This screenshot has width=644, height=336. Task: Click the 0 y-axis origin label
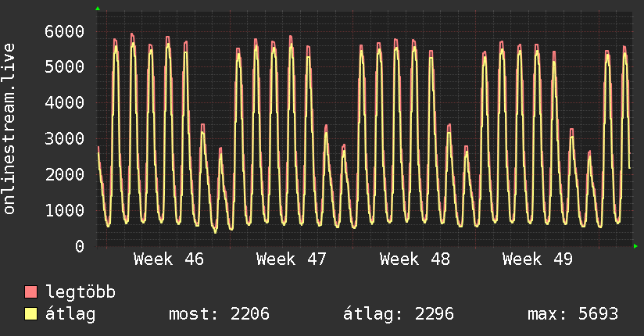tap(78, 246)
